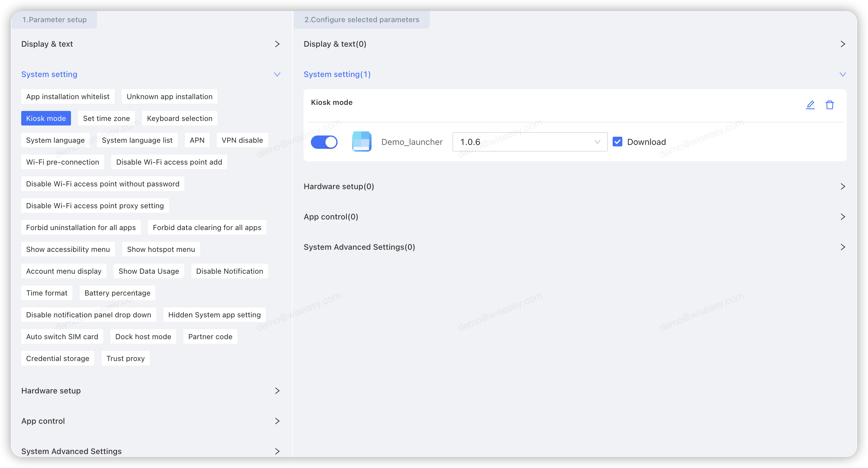This screenshot has height=468, width=868.
Task: Collapse System setting(1) section on right
Action: point(843,74)
